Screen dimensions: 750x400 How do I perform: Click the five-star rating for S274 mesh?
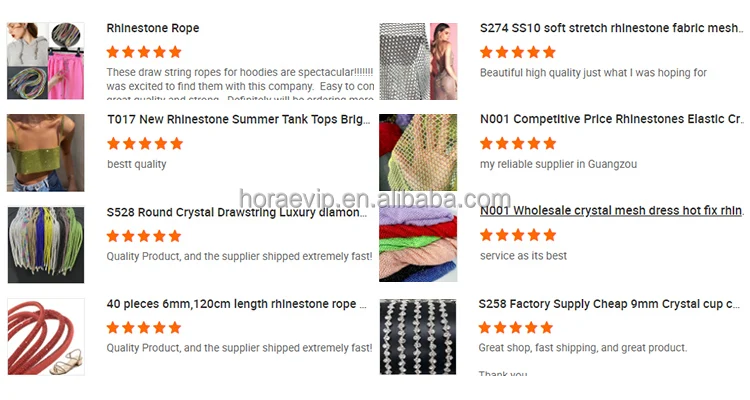click(x=518, y=52)
